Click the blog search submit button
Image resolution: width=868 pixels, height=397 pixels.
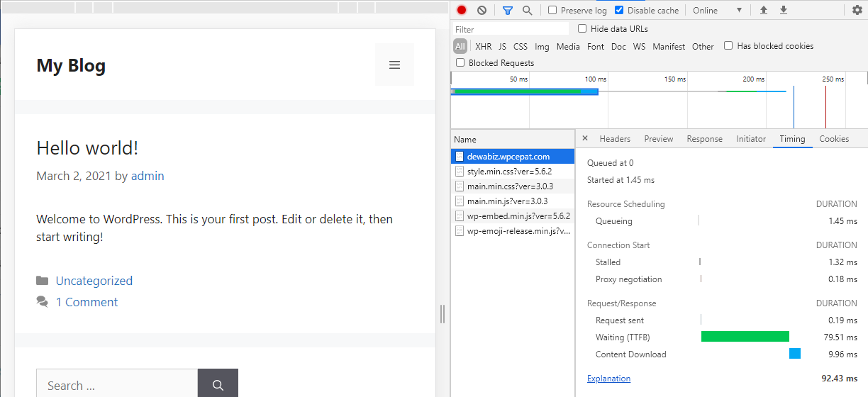point(218,385)
